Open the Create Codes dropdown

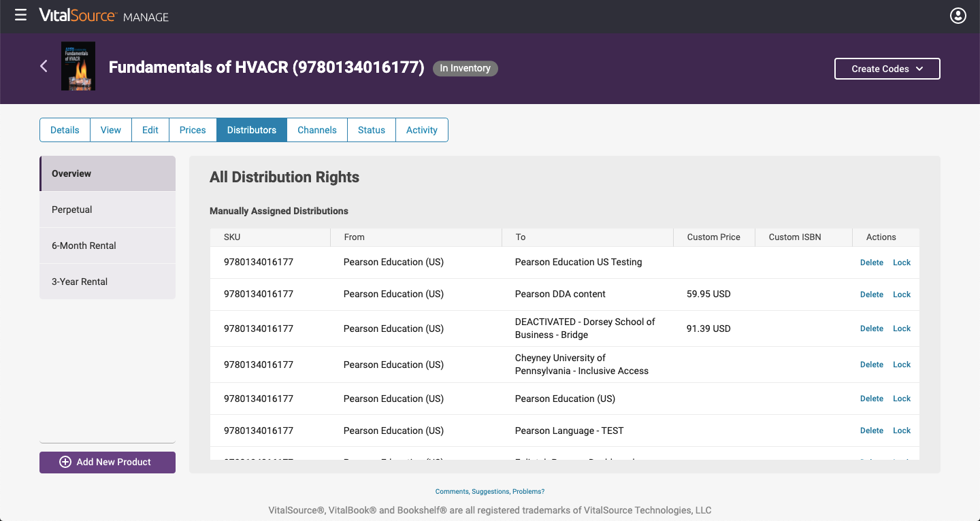click(x=887, y=68)
